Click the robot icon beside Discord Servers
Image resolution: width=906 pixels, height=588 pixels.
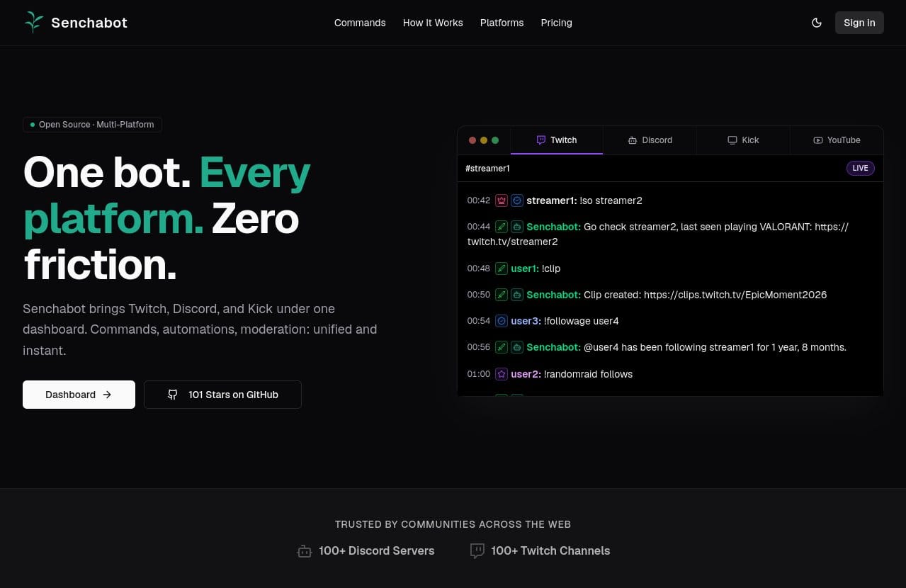305,551
